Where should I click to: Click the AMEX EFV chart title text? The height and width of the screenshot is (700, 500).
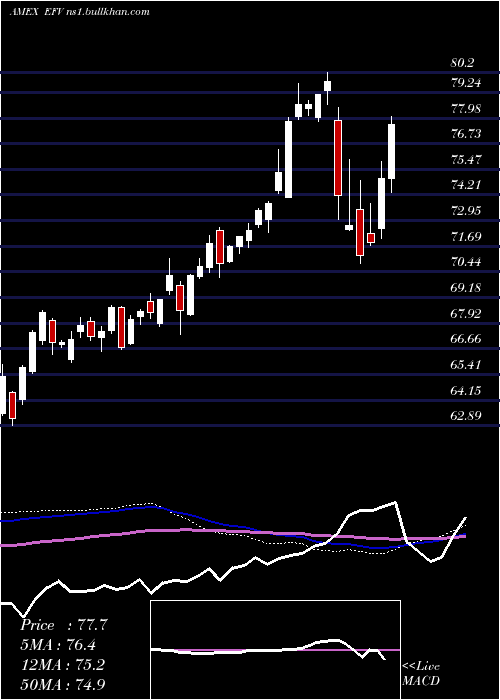(79, 12)
